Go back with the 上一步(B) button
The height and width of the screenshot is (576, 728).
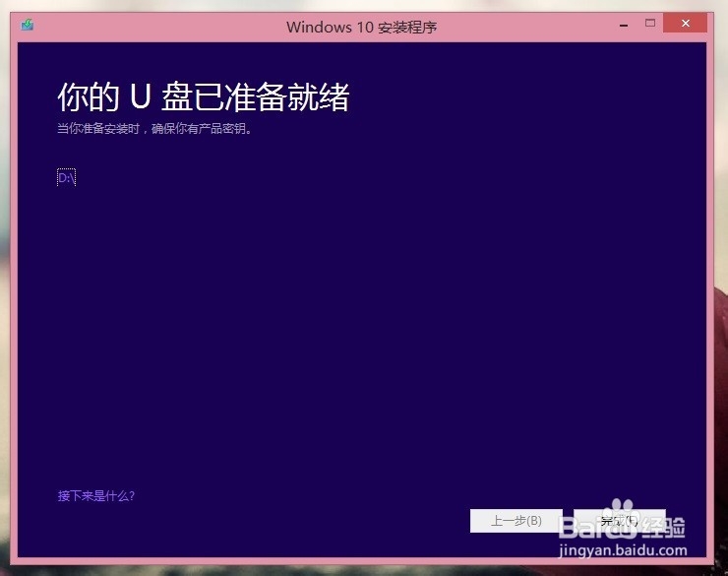point(516,521)
